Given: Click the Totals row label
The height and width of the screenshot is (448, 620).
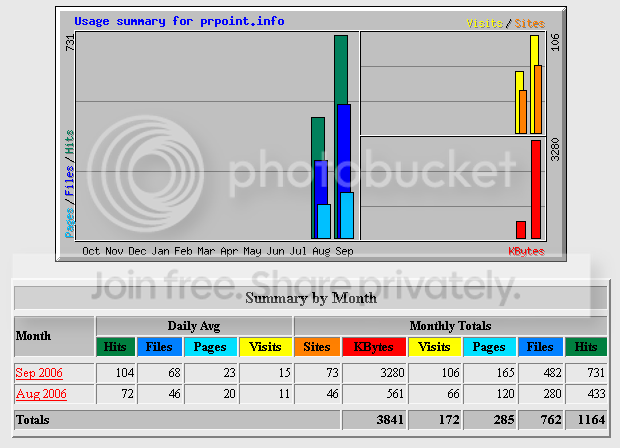Looking at the screenshot, I should point(33,420).
